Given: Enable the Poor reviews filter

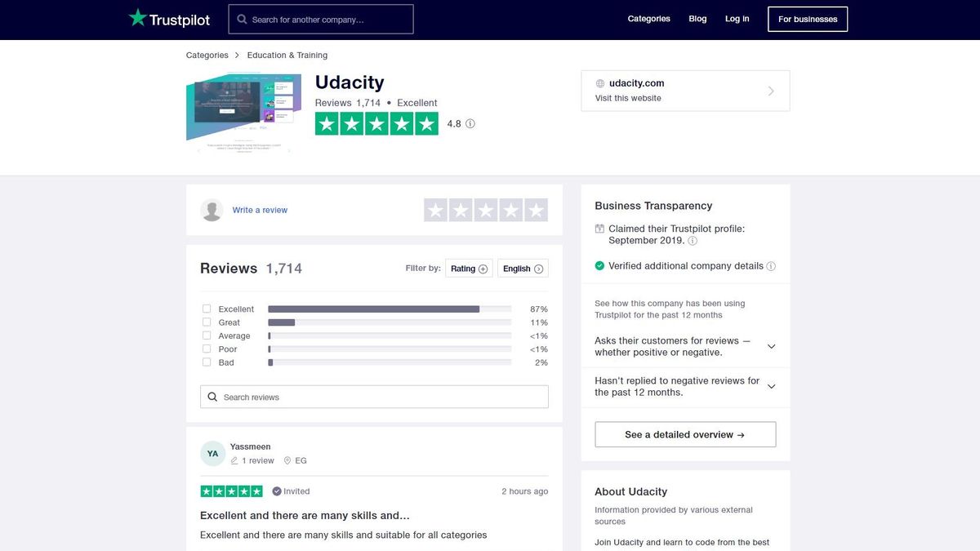Looking at the screenshot, I should [x=207, y=349].
